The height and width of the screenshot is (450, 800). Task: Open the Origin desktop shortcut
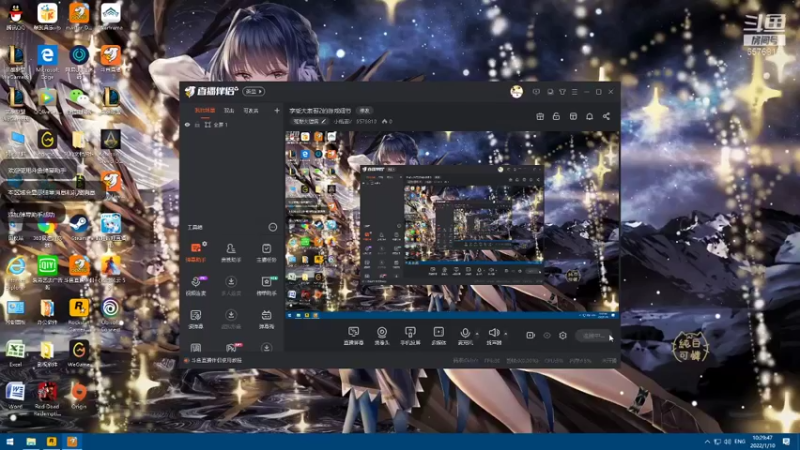pyautogui.click(x=79, y=396)
